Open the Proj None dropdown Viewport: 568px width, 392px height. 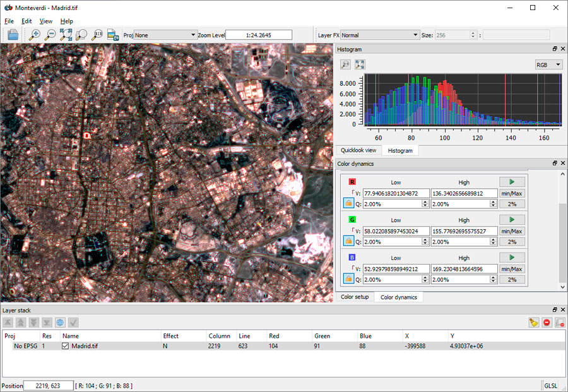tap(166, 35)
